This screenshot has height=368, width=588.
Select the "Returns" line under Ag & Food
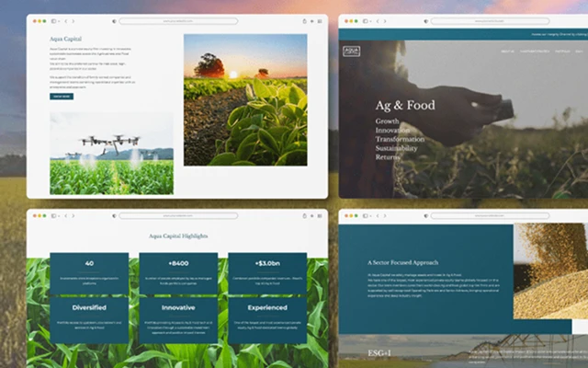click(388, 157)
